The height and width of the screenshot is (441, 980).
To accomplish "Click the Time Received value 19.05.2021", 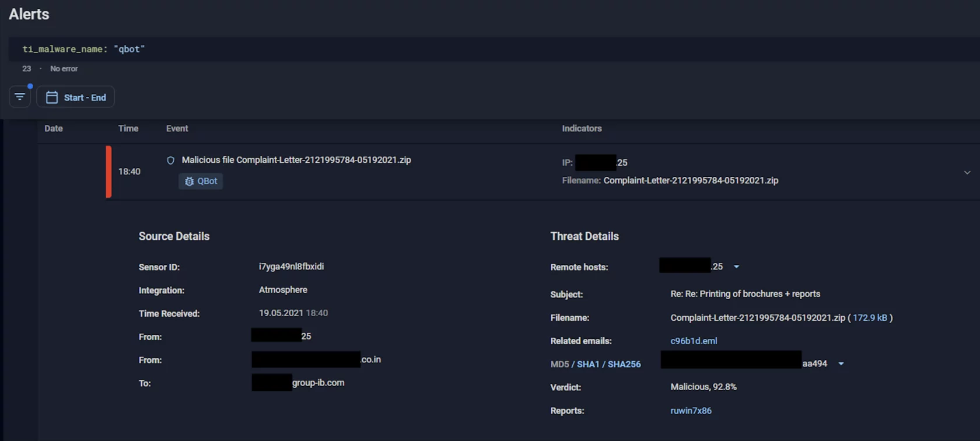I will click(x=293, y=313).
